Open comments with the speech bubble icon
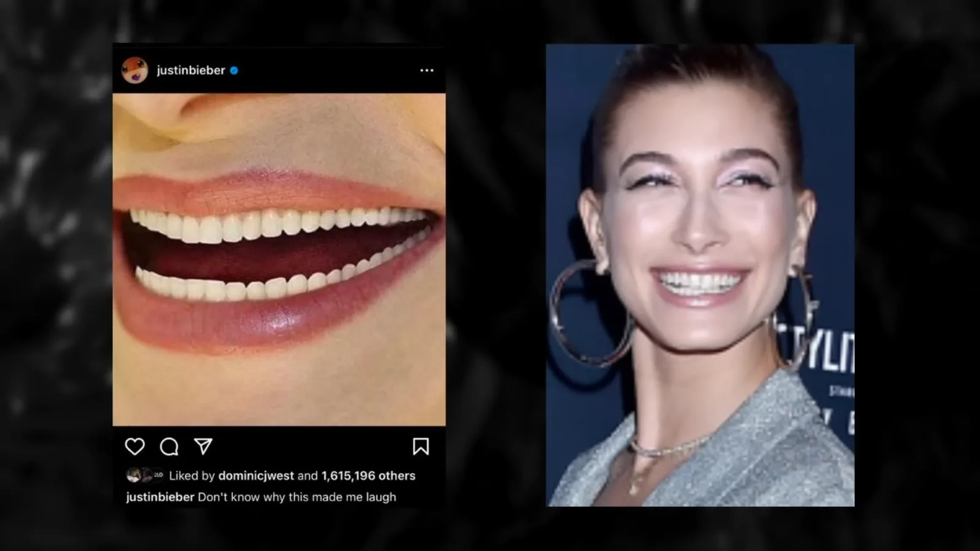This screenshot has height=551, width=980. (x=169, y=447)
